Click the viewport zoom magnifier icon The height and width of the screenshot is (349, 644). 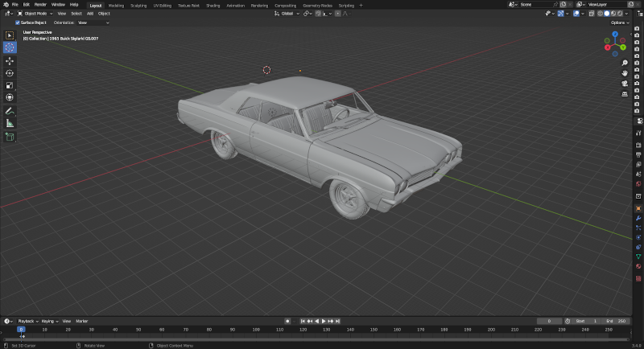point(625,63)
